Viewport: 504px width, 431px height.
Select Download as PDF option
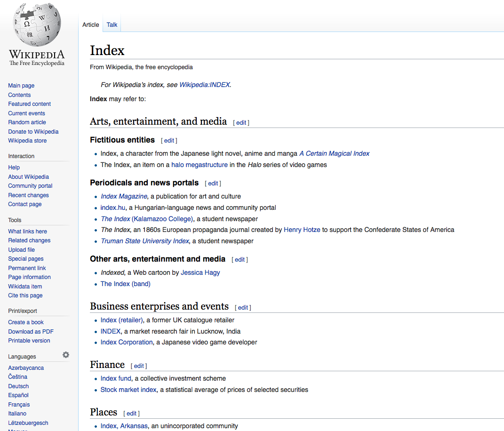(x=31, y=332)
